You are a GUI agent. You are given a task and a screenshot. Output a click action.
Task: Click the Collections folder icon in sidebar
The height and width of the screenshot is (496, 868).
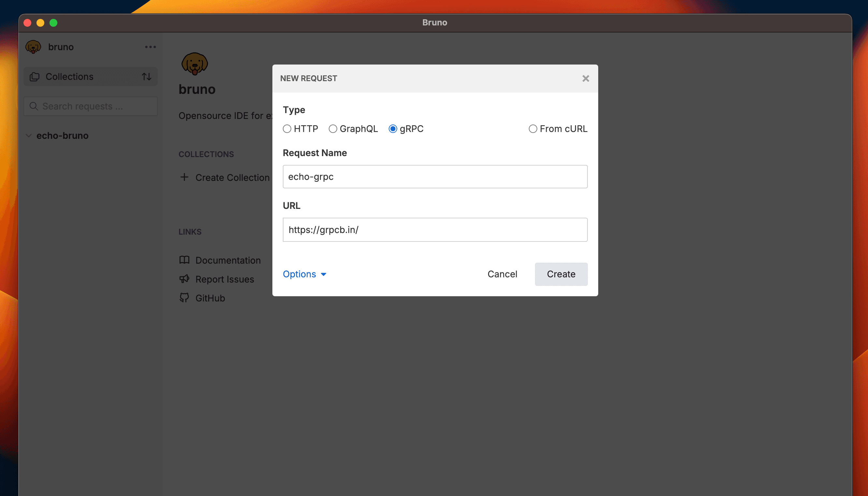[35, 76]
